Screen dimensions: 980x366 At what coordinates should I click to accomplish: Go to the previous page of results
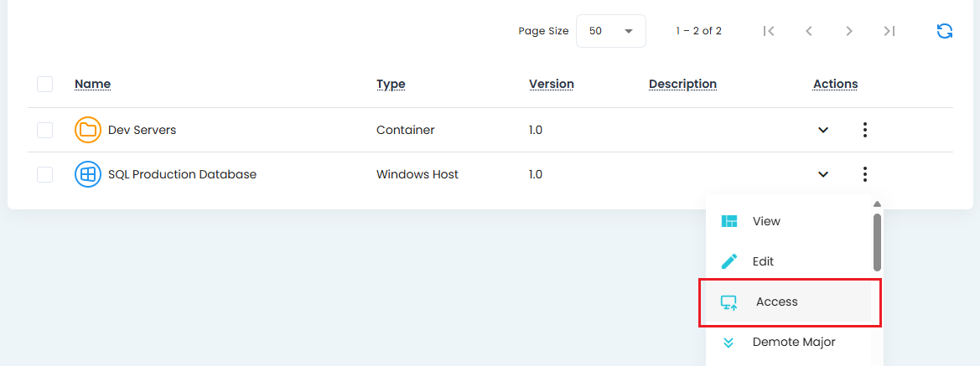tap(809, 31)
